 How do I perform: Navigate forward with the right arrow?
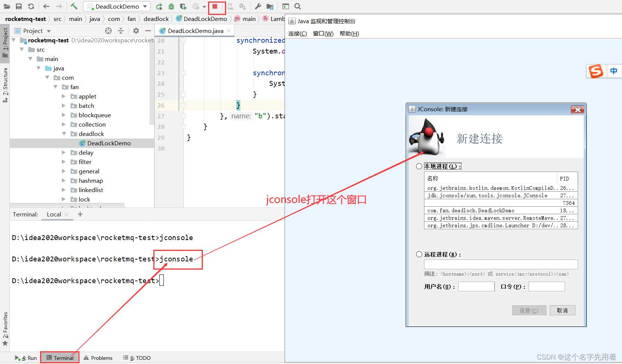coord(59,6)
